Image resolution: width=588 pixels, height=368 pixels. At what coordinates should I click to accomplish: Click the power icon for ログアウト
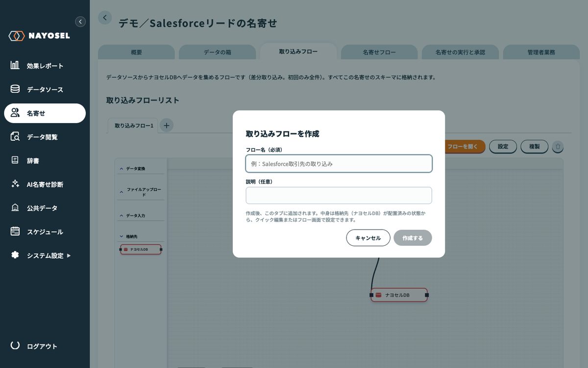click(15, 345)
